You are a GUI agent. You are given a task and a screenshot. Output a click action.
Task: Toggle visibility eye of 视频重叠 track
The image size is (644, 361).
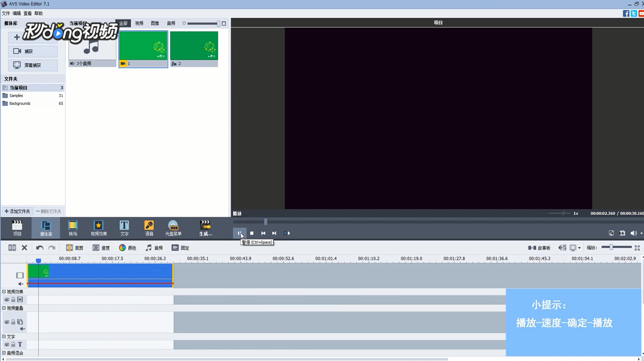coord(7,322)
